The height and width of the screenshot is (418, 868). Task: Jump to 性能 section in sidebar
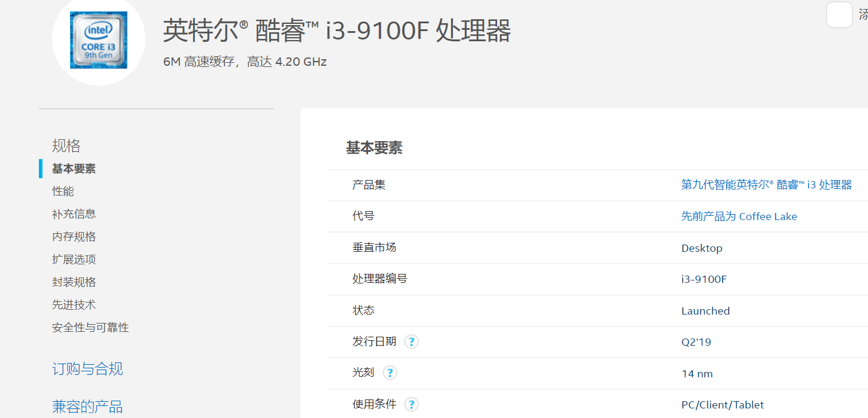coord(63,191)
